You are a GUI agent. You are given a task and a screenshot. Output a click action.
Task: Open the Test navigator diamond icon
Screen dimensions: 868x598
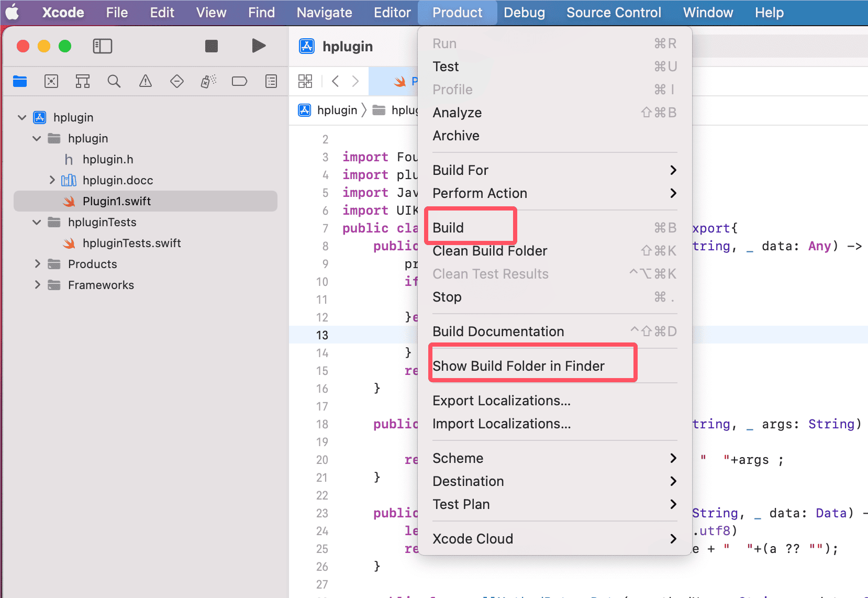click(177, 81)
